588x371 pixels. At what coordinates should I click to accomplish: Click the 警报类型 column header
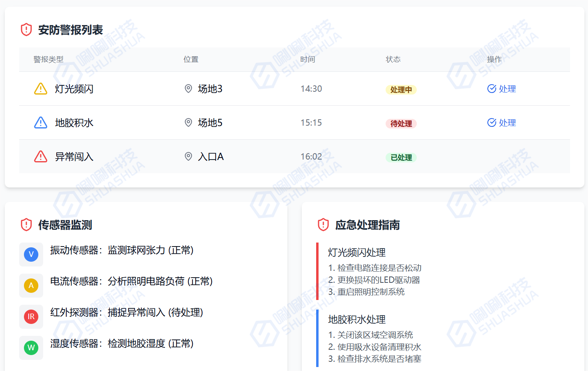tap(48, 59)
